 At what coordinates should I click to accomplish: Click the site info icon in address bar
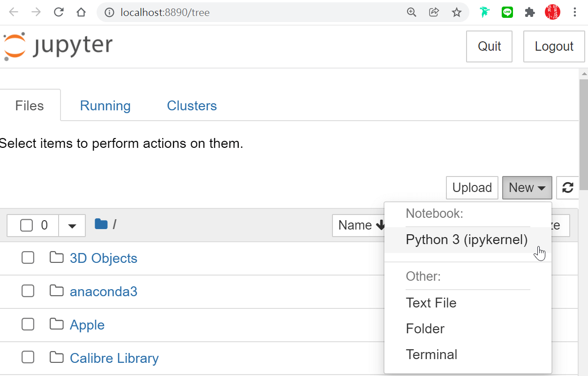coord(110,12)
